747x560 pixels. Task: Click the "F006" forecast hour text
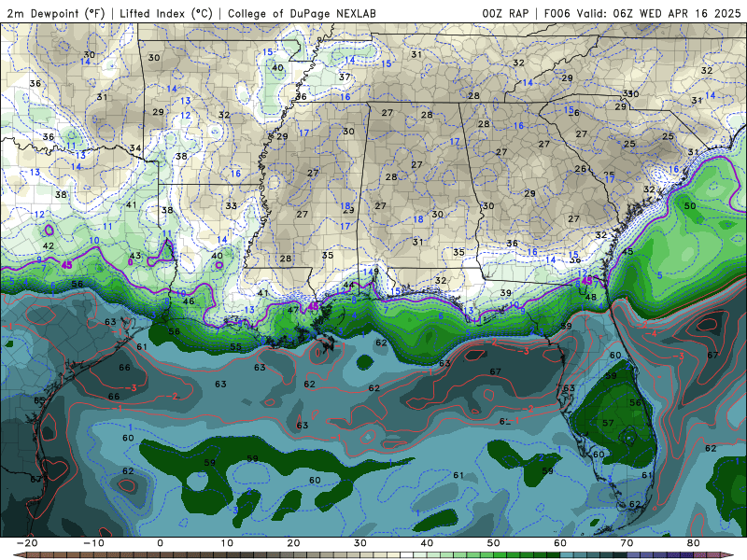557,13
